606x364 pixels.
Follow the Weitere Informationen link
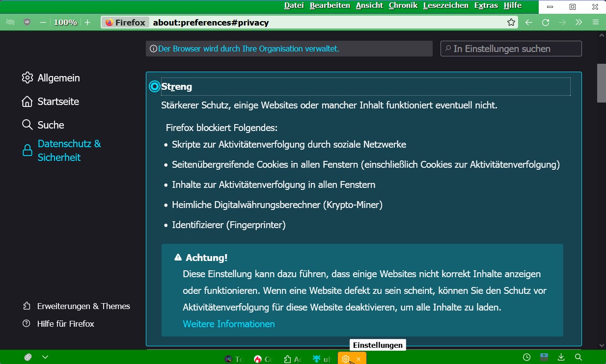[x=229, y=324]
